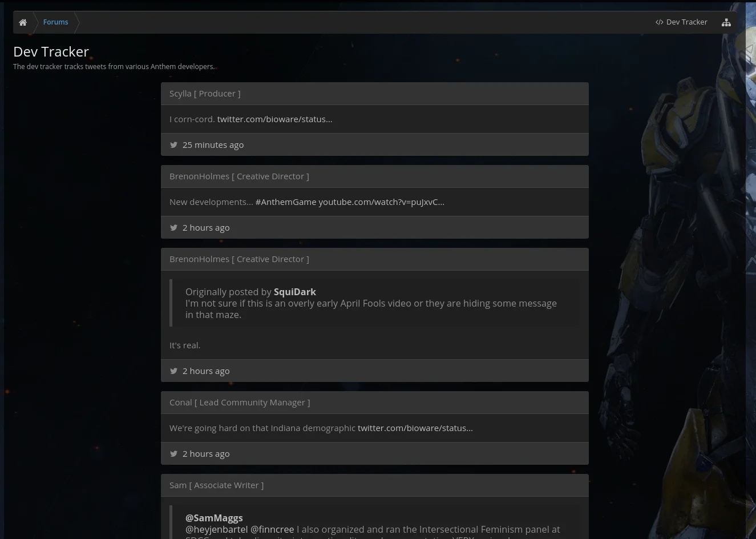Open twitter.com/bioware/status link in Conal post
The width and height of the screenshot is (756, 539).
[415, 428]
